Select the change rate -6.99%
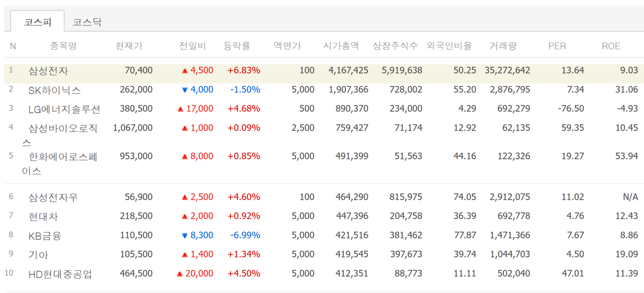The width and height of the screenshot is (644, 293). (245, 235)
